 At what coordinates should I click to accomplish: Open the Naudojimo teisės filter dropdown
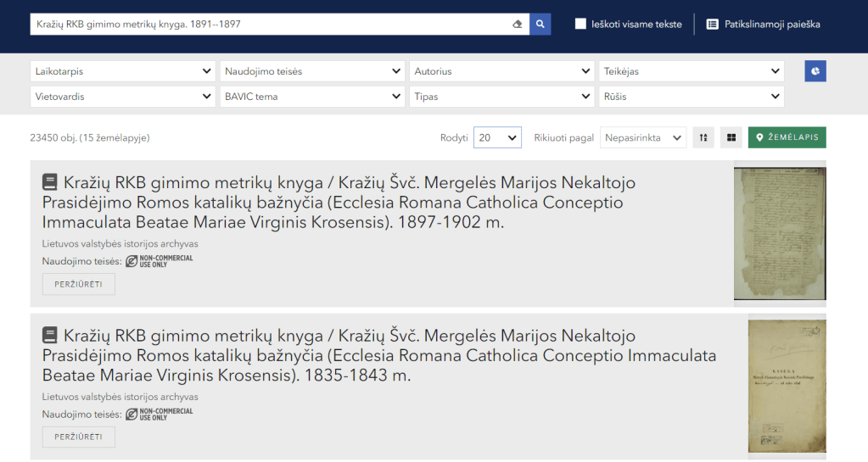(x=312, y=72)
